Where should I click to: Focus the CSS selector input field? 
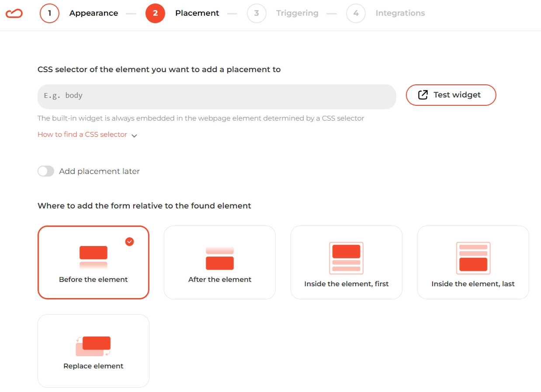pos(217,97)
